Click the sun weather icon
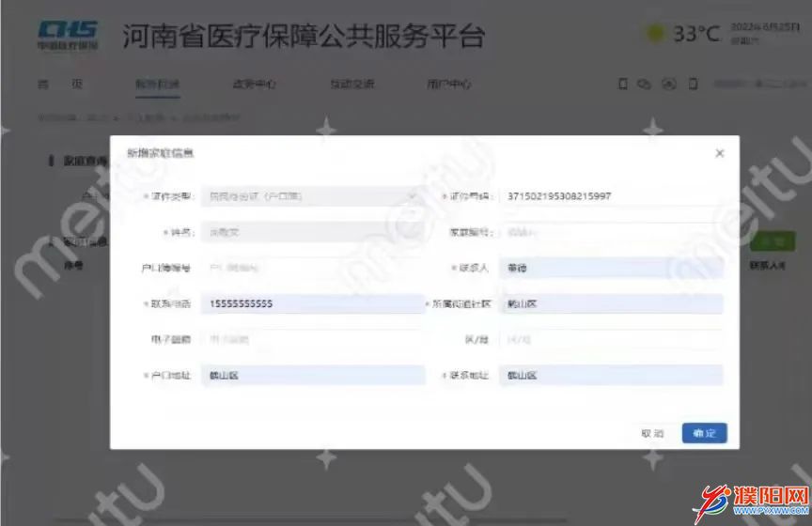The width and height of the screenshot is (812, 526). click(x=656, y=34)
